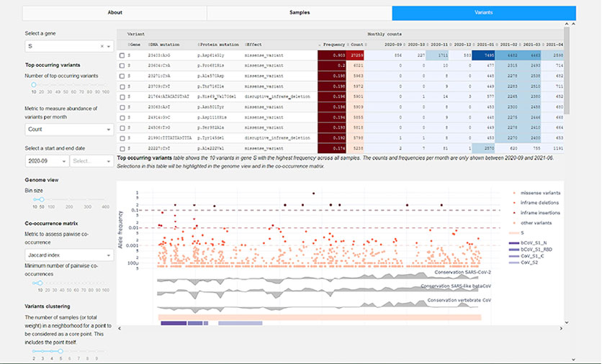The width and height of the screenshot is (602, 364).
Task: Toggle CoV_S2 domain legend entry
Action: (x=524, y=263)
